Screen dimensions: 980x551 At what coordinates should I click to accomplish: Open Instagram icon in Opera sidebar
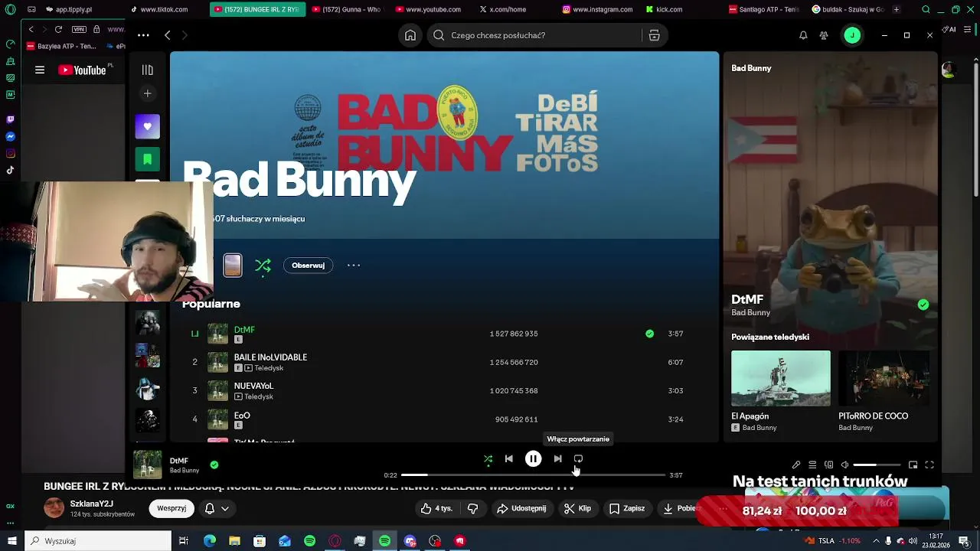pyautogui.click(x=10, y=154)
